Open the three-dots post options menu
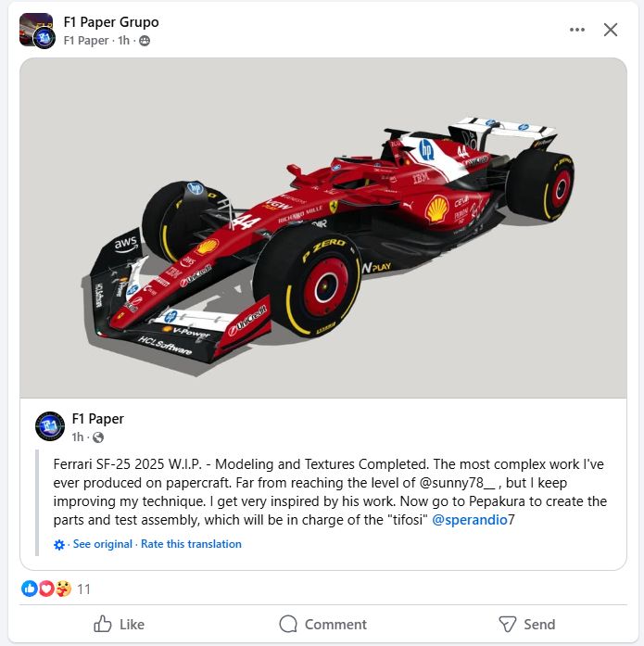The height and width of the screenshot is (646, 644). coord(577,30)
